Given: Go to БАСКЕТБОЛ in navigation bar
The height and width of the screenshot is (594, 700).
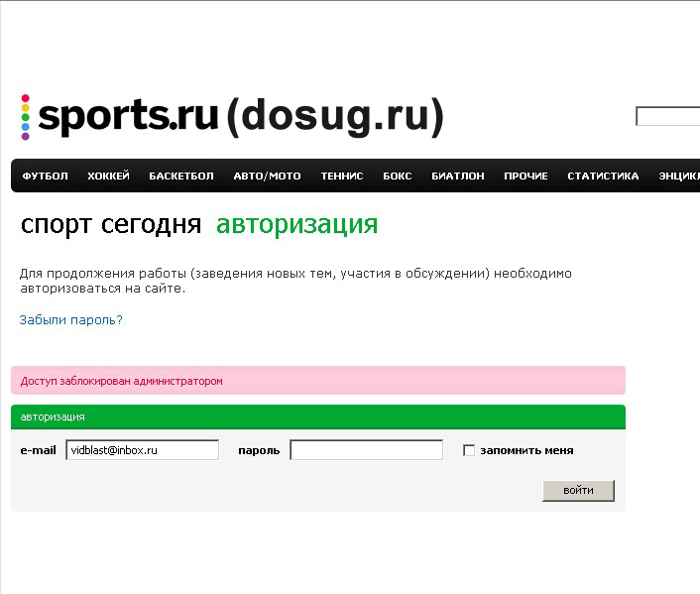Looking at the screenshot, I should (181, 176).
